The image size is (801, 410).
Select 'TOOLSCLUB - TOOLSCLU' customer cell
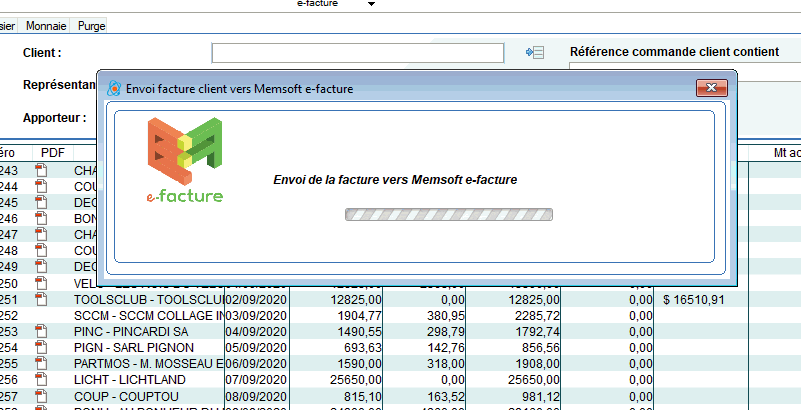(x=149, y=299)
